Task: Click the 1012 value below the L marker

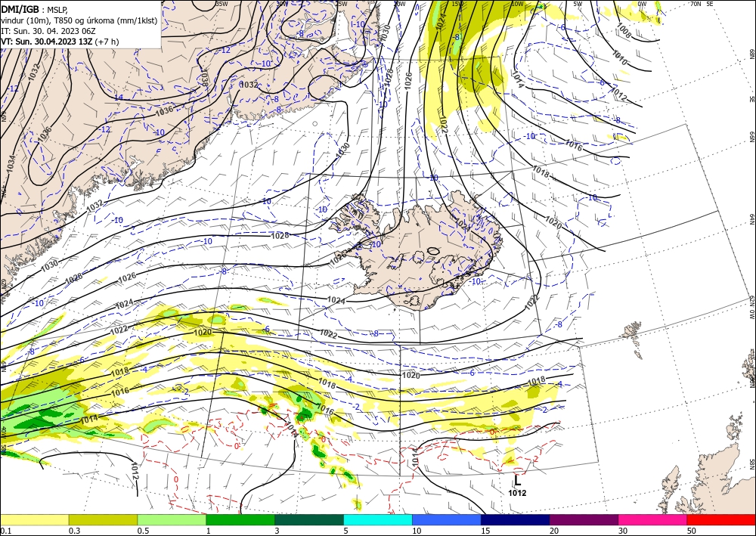Action: pos(517,493)
